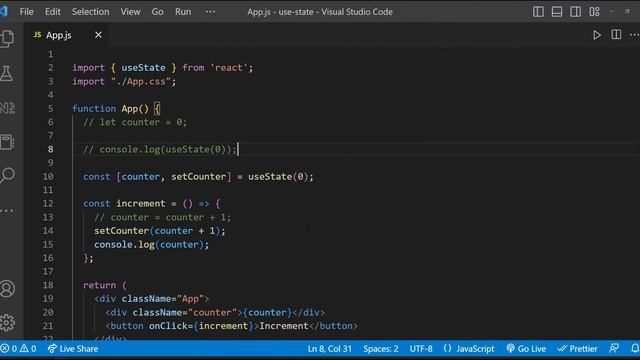
Task: Open the Accounts menu
Action: click(7, 289)
